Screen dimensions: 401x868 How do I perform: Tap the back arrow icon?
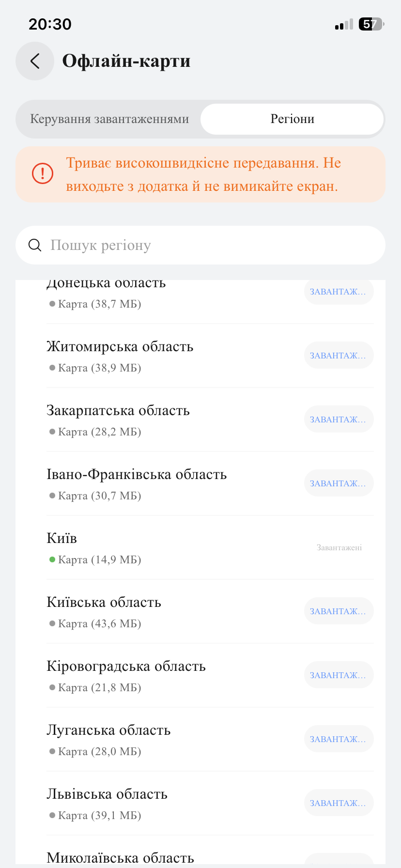[x=35, y=61]
